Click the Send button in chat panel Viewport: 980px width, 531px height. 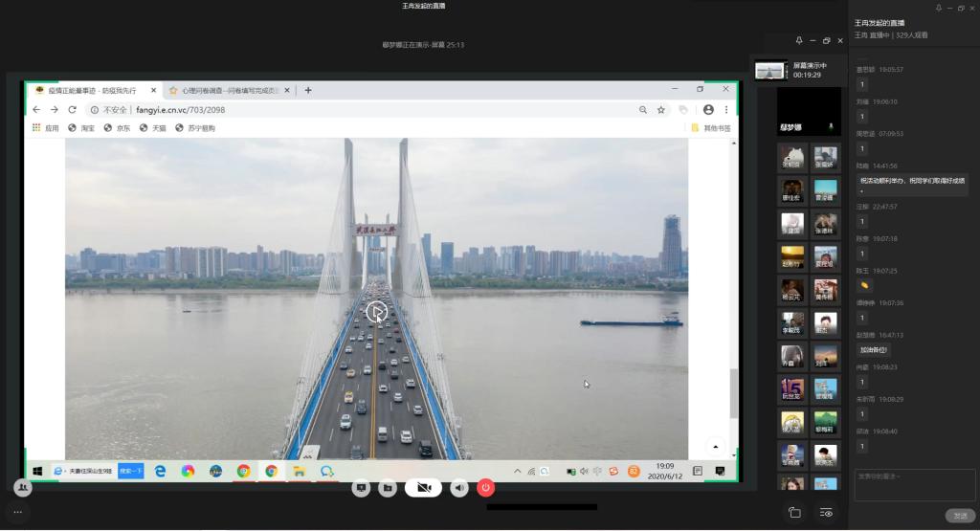coord(959,516)
